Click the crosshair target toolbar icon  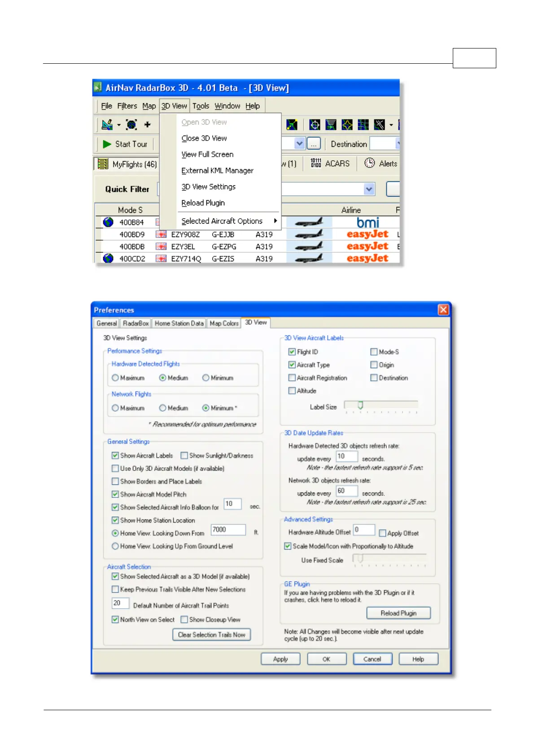315,124
